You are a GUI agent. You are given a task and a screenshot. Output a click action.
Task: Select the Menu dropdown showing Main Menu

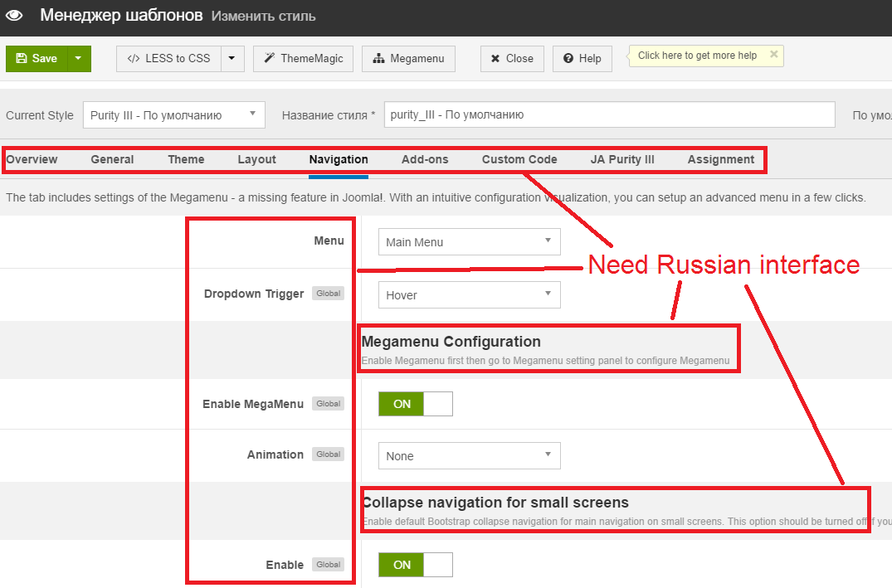[x=469, y=242]
